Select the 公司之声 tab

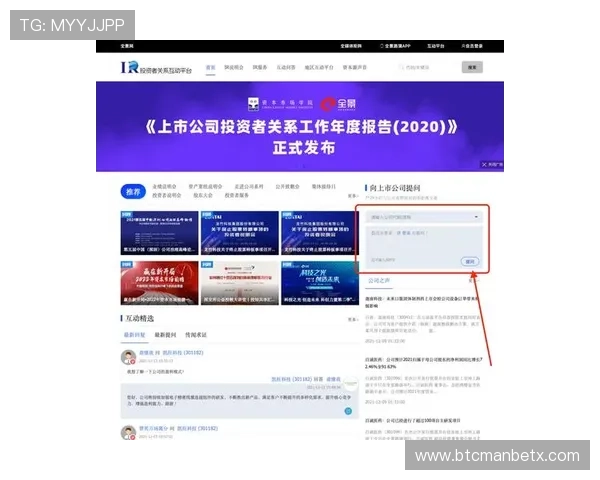(379, 281)
